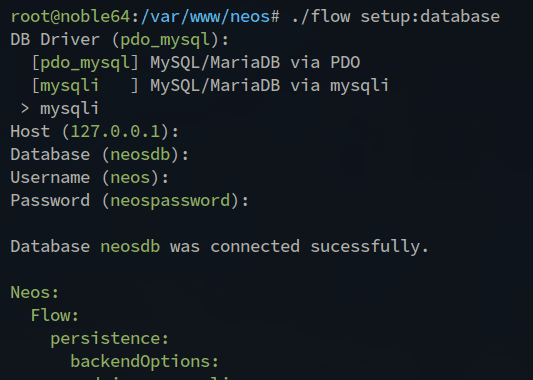Click the persistence: YAML key

[109, 339]
